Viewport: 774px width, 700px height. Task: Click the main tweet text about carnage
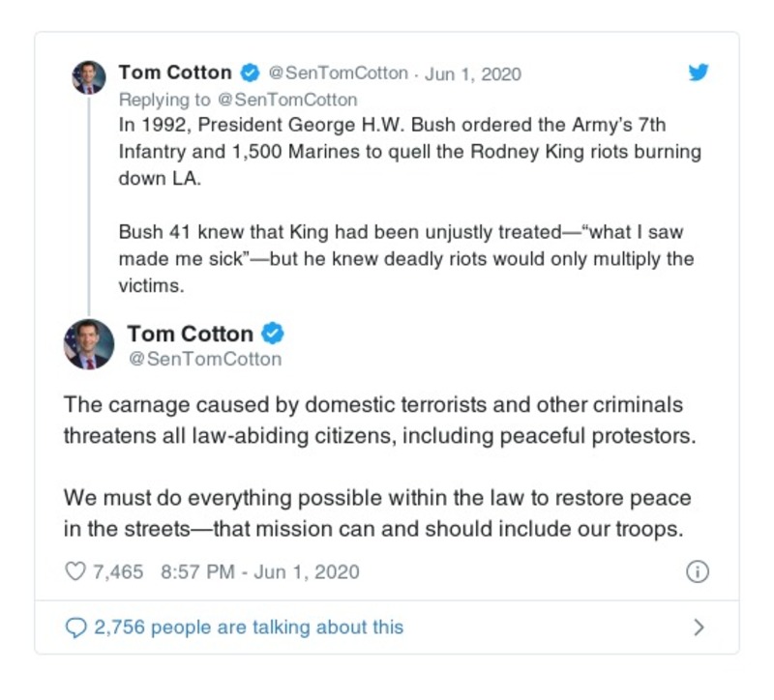379,420
